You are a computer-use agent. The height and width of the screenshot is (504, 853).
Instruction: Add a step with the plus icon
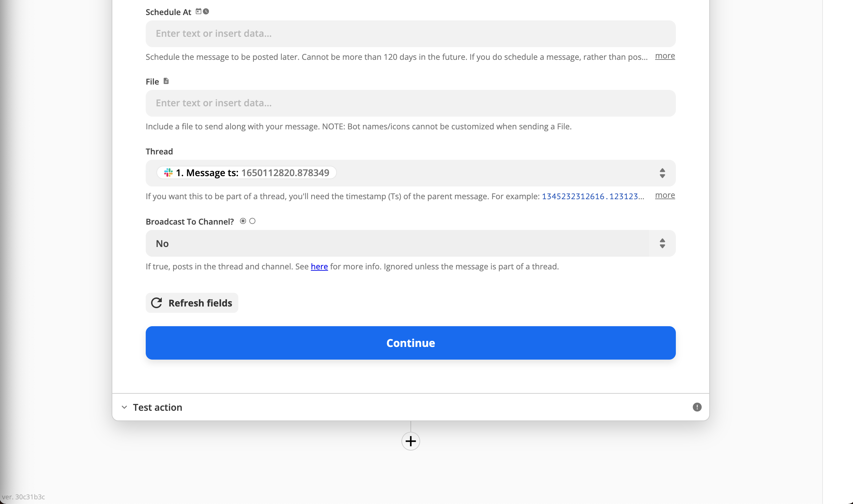410,441
